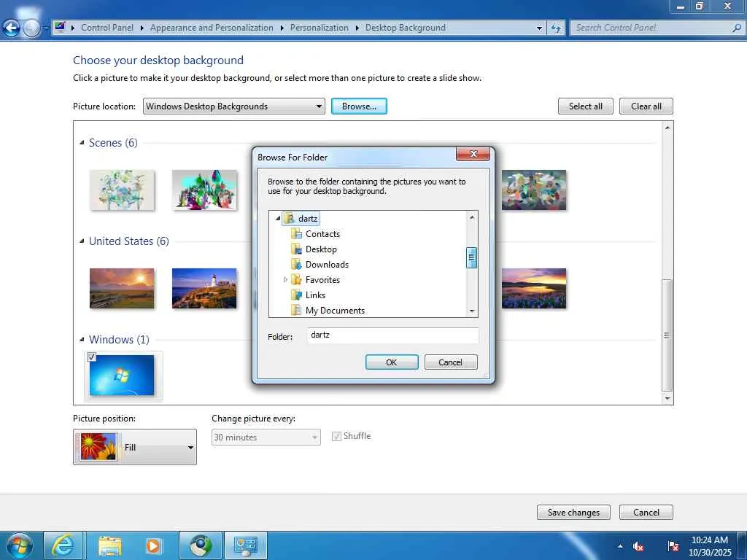The width and height of the screenshot is (747, 560).
Task: Open Windows Explorer from the taskbar
Action: (110, 545)
